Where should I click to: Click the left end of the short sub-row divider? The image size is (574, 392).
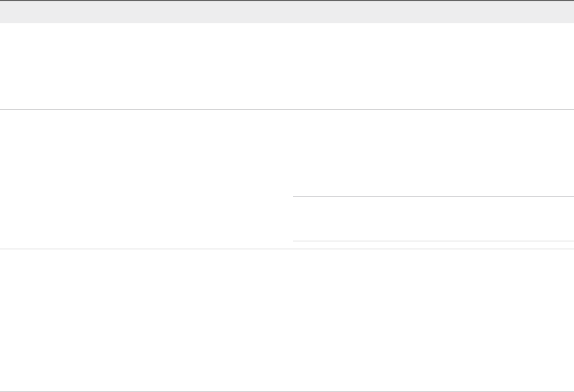pyautogui.click(x=296, y=197)
